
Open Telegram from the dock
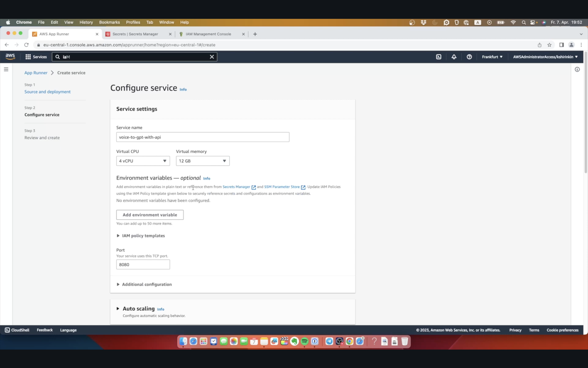(329, 341)
